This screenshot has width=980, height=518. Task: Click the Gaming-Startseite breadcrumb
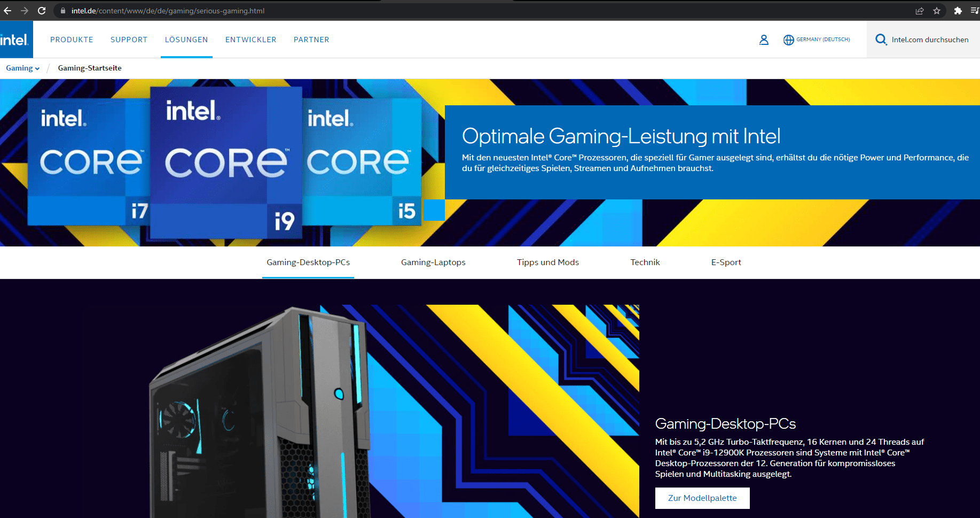[90, 68]
